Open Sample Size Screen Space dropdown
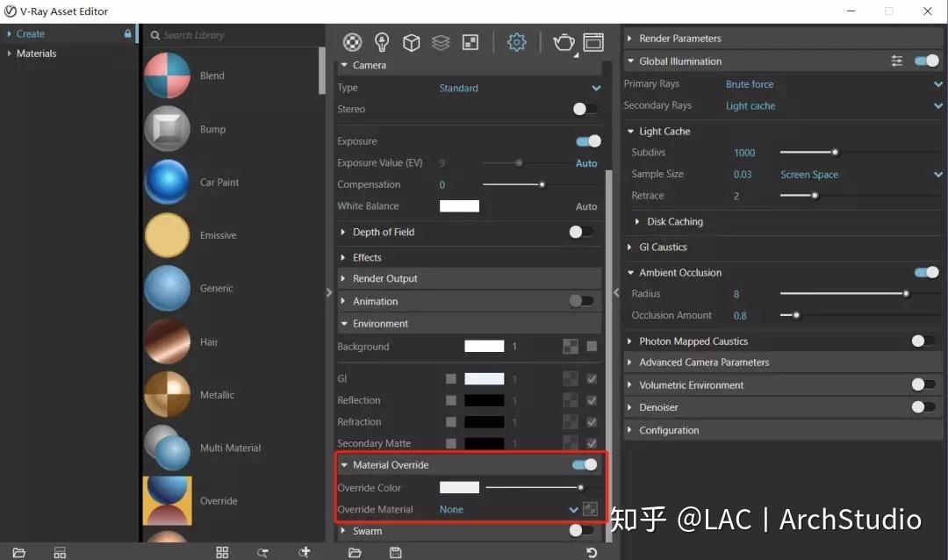 (x=861, y=174)
